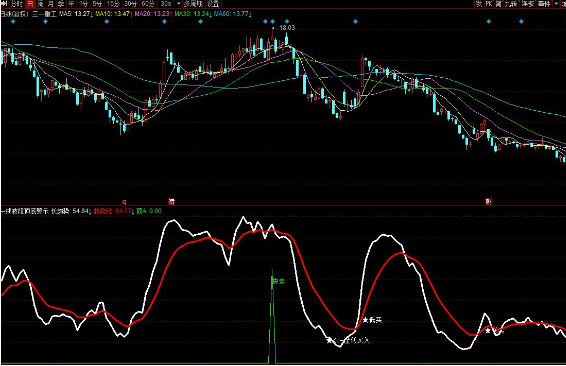
Task: Click the 18.03 high price label
Action: (287, 27)
